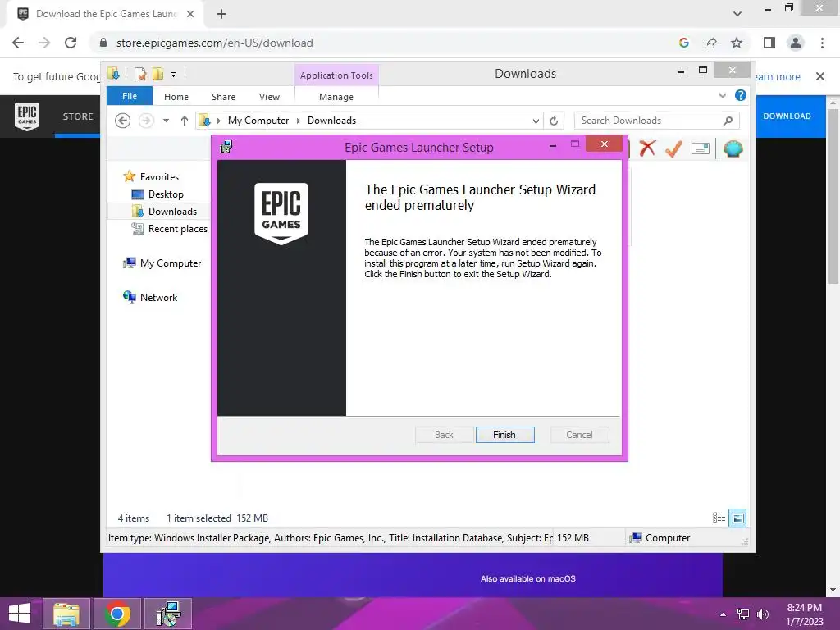This screenshot has width=840, height=630.
Task: Open the Share ribbon tab
Action: [x=223, y=97]
